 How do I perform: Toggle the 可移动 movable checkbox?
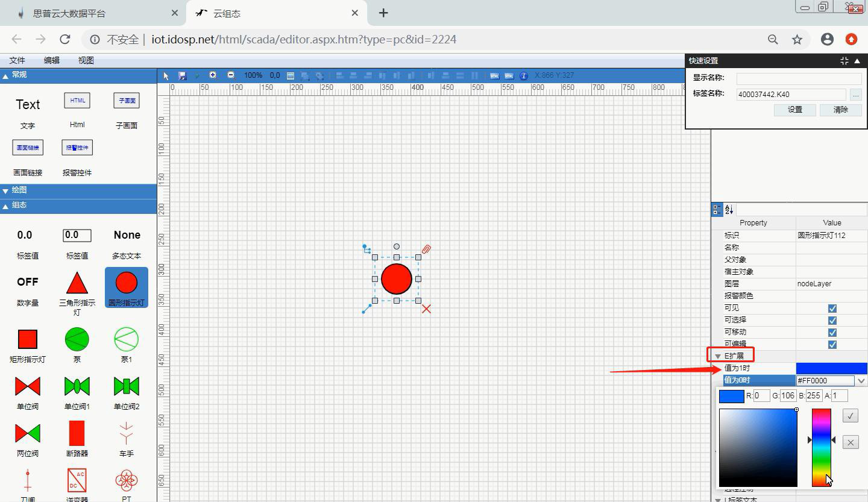[832, 332]
